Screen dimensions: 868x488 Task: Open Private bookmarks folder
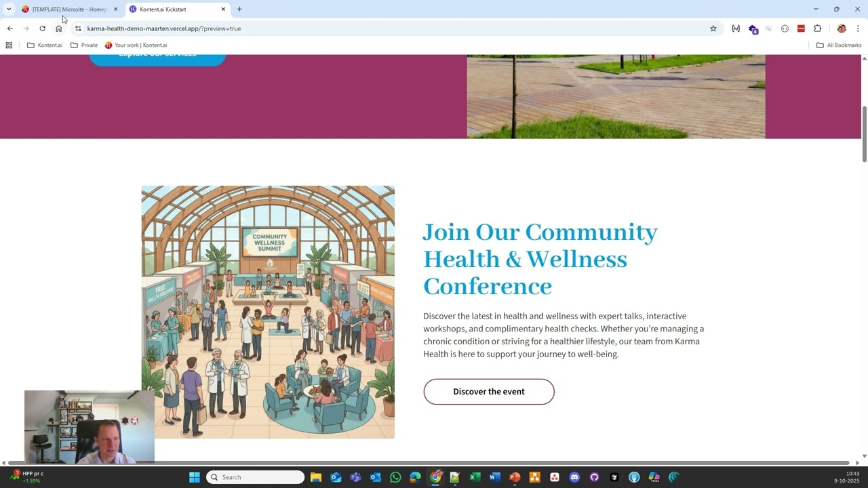pyautogui.click(x=84, y=45)
